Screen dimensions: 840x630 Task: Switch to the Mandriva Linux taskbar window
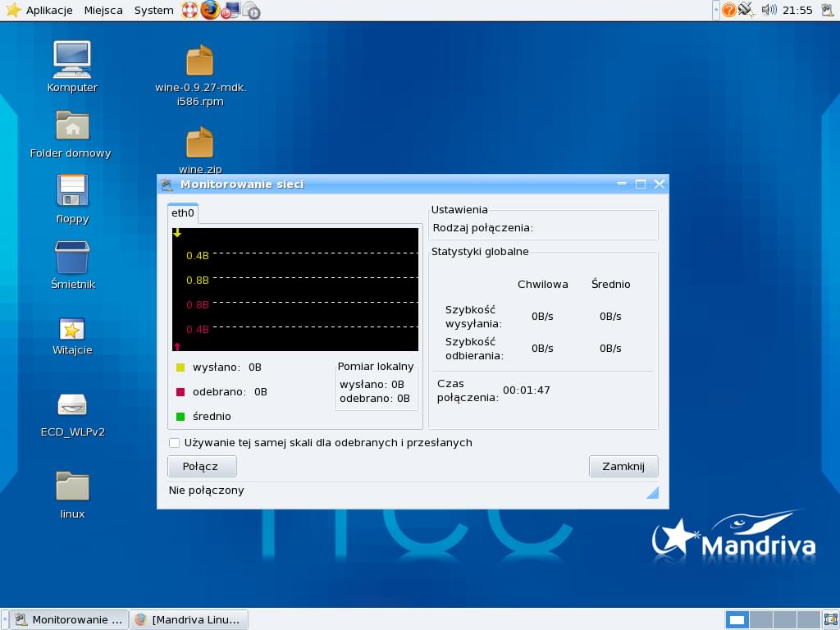tap(189, 619)
